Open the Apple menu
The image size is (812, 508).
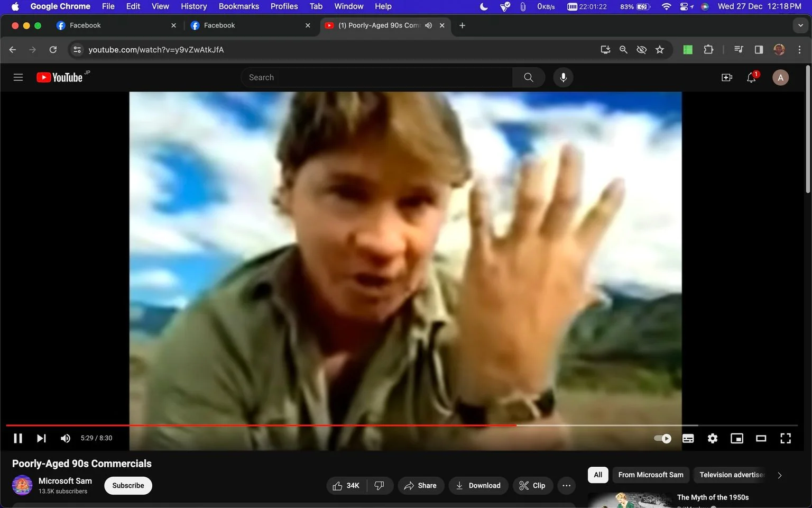pos(15,6)
